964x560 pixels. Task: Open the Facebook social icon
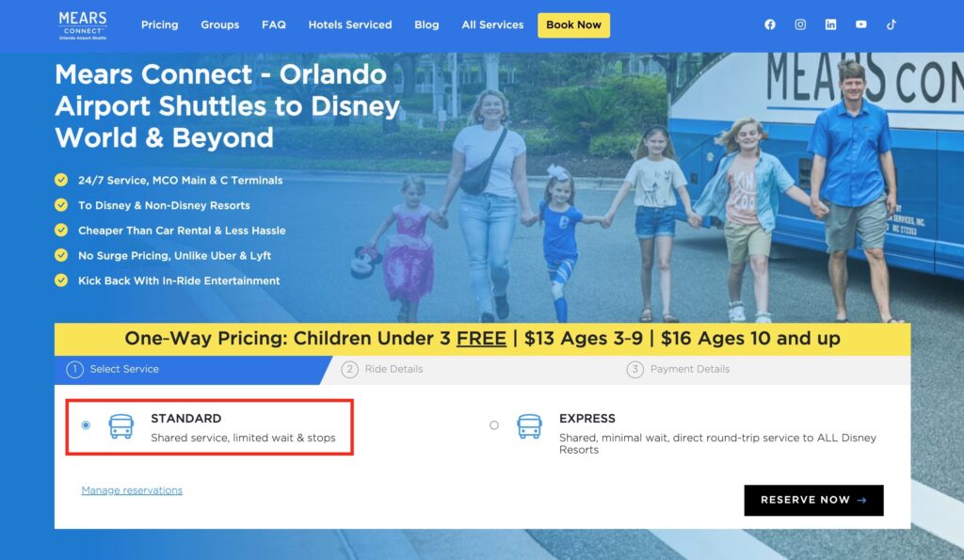point(770,25)
